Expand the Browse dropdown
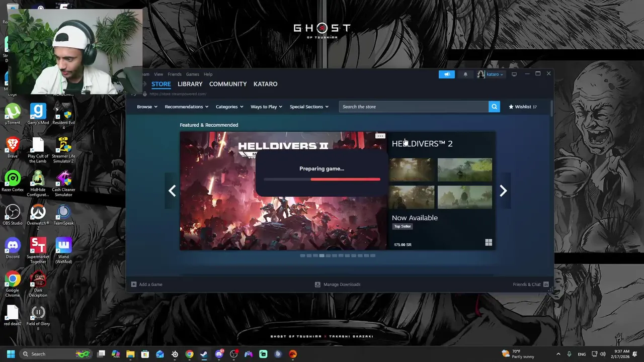This screenshot has width=644, height=362. (x=147, y=107)
